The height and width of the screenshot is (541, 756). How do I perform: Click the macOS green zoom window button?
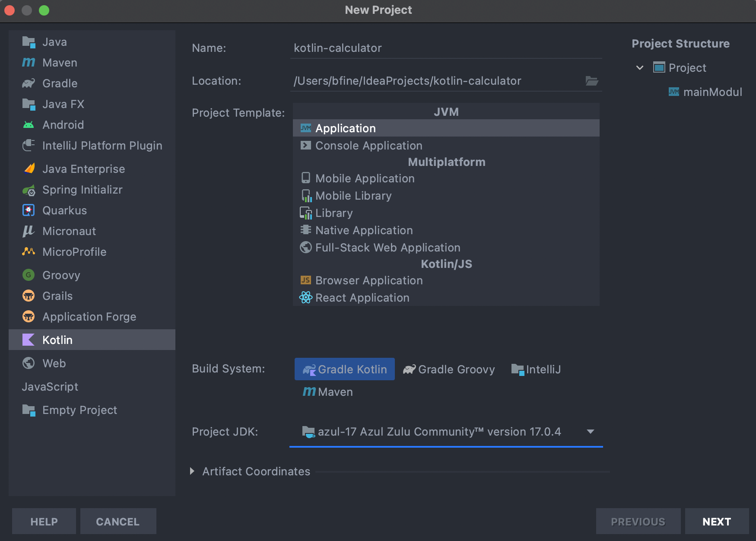click(x=44, y=10)
